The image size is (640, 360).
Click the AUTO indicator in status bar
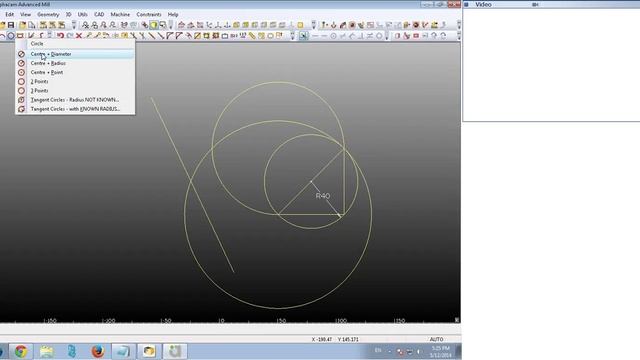pos(436,339)
